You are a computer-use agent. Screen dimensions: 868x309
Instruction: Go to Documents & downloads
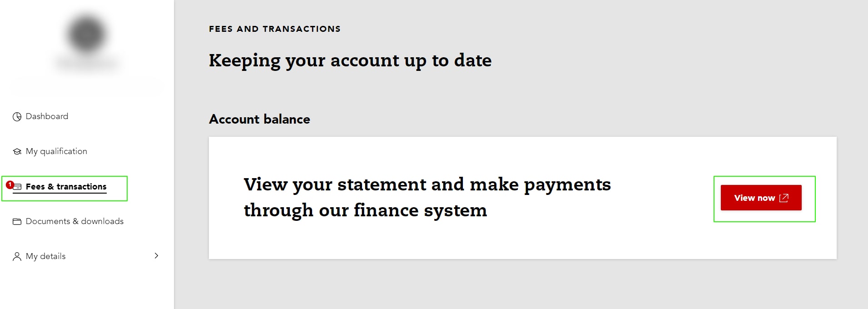[74, 221]
